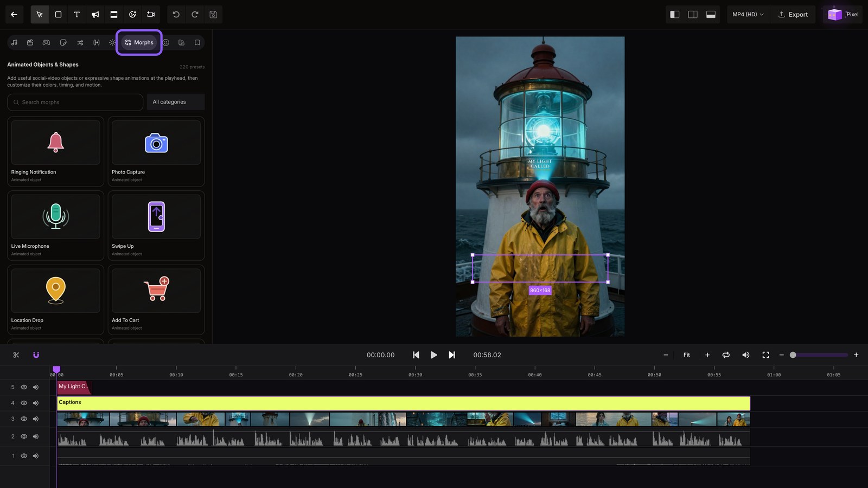Play the video preview
The image size is (868, 488).
click(x=433, y=355)
